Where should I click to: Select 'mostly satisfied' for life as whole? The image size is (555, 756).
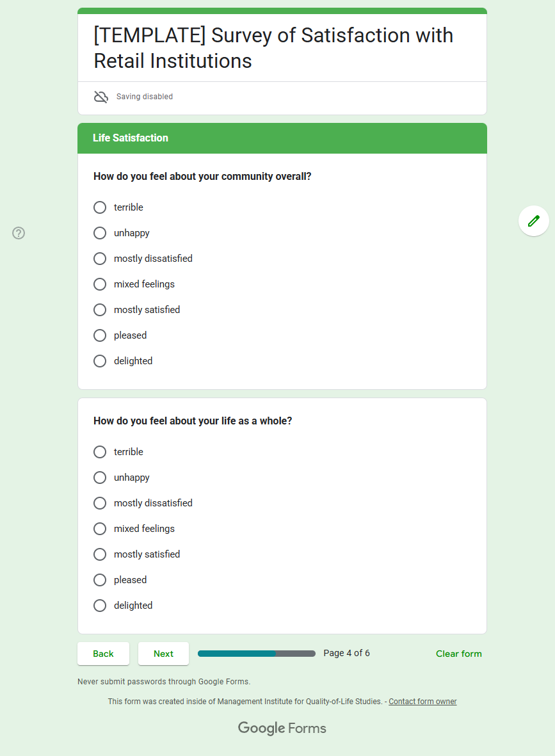(100, 554)
